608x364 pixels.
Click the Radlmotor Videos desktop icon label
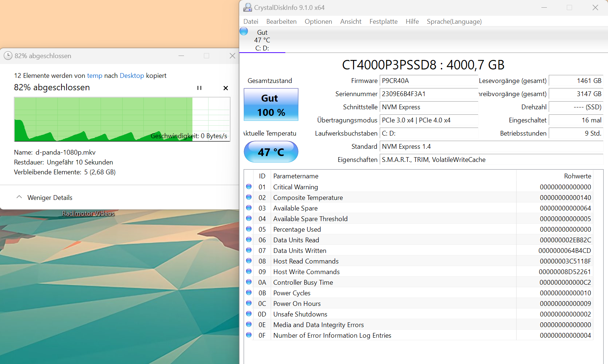(88, 213)
